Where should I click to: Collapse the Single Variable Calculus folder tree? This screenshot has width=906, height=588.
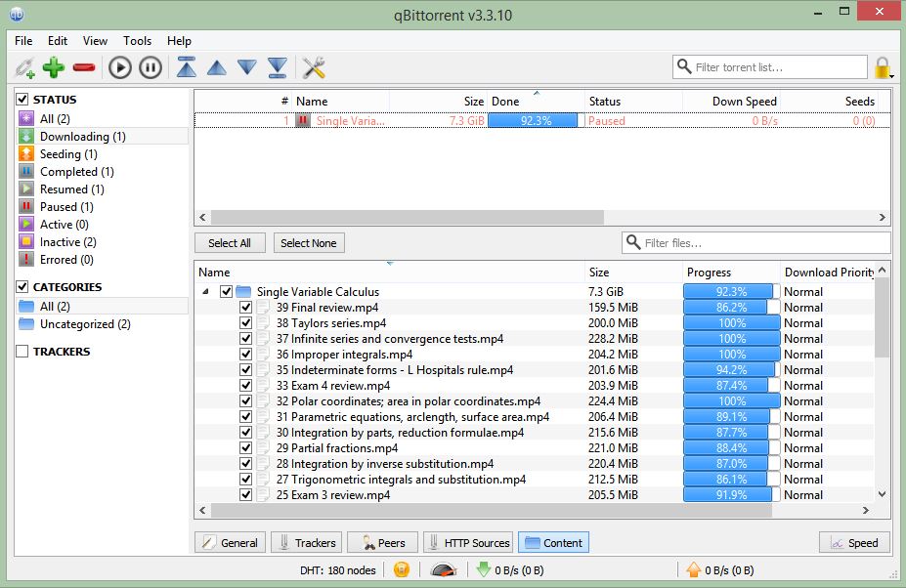tap(205, 292)
